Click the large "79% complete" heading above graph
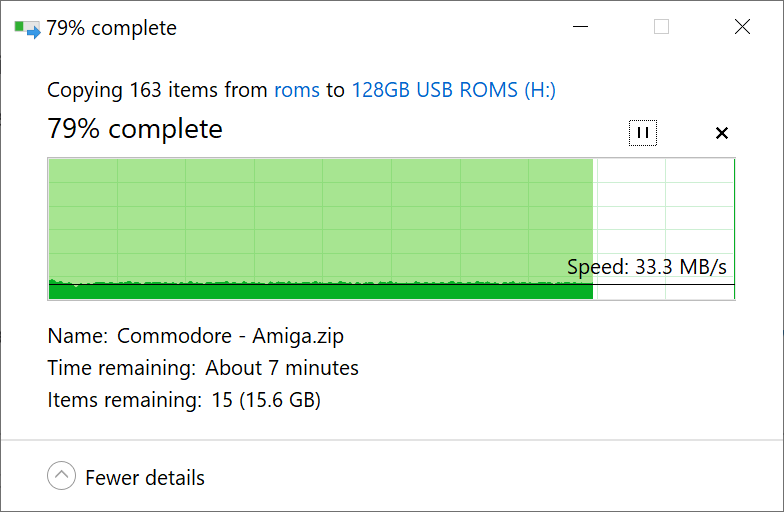784x512 pixels. pyautogui.click(x=135, y=129)
